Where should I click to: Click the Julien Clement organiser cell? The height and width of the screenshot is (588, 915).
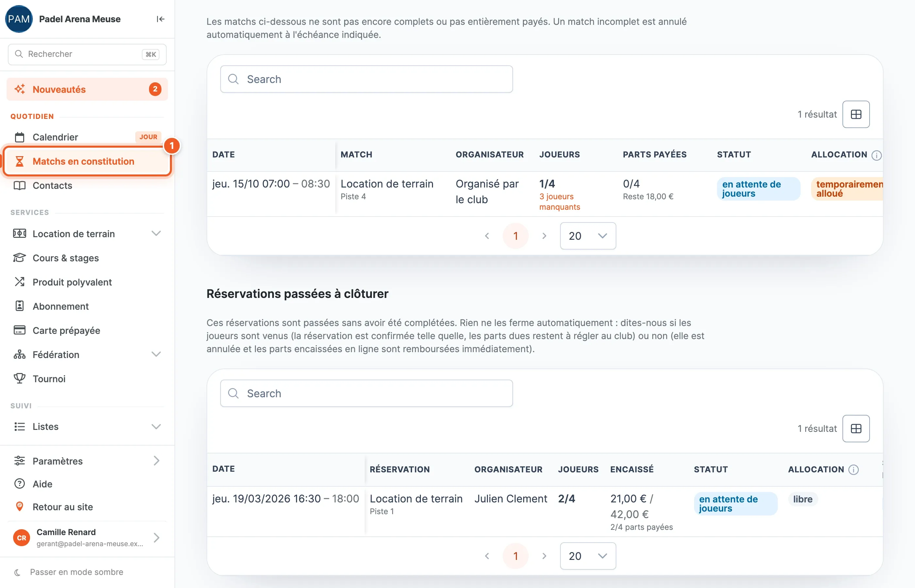point(510,498)
